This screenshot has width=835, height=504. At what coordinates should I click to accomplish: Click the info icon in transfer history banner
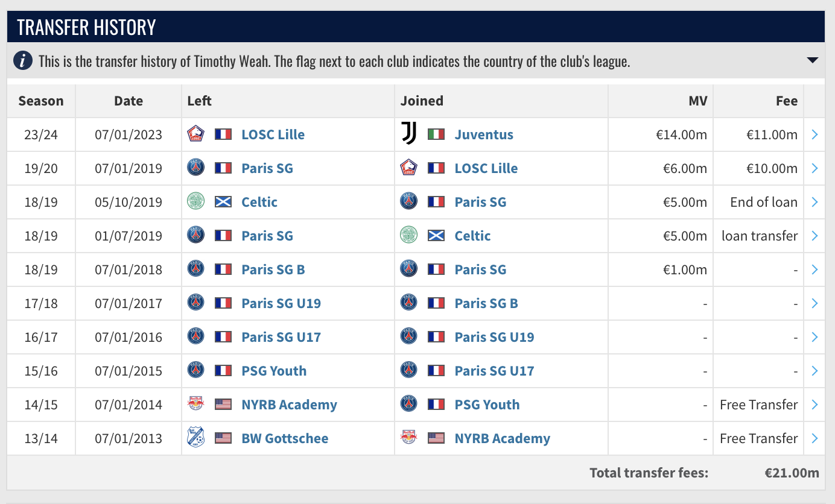pos(24,61)
